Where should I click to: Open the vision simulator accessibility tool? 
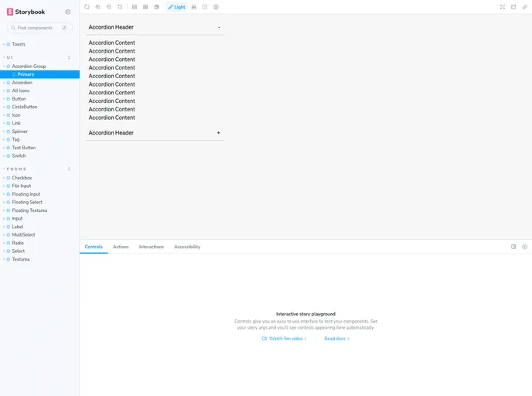click(216, 7)
